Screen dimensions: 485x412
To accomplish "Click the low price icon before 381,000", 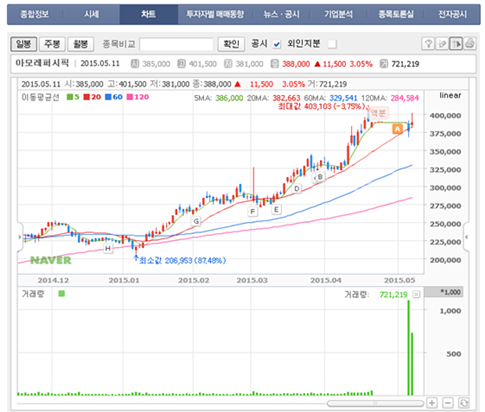I will tap(228, 64).
